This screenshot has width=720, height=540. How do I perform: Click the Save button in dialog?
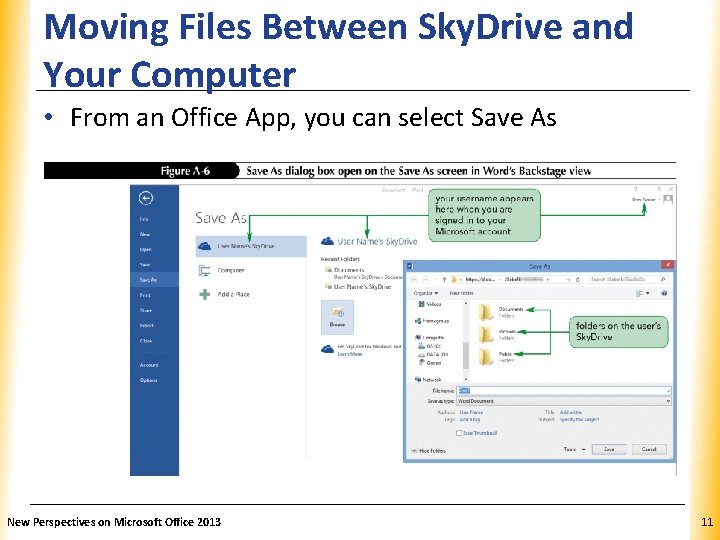coord(609,449)
